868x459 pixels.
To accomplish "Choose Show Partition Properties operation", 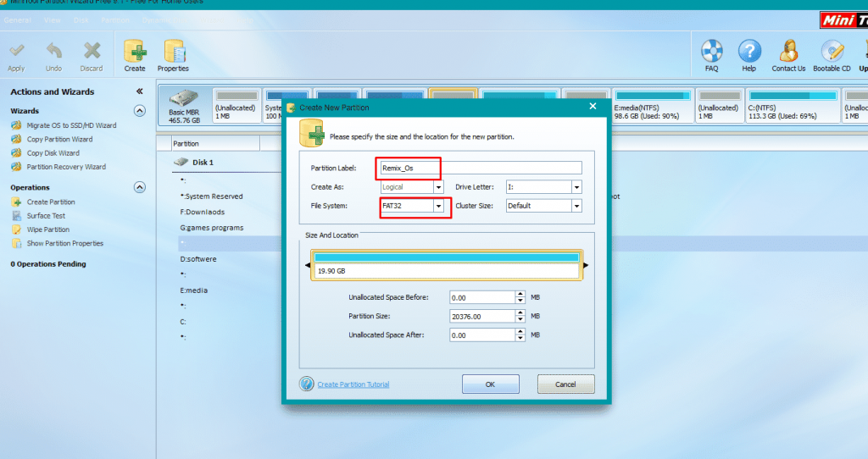I will [65, 243].
